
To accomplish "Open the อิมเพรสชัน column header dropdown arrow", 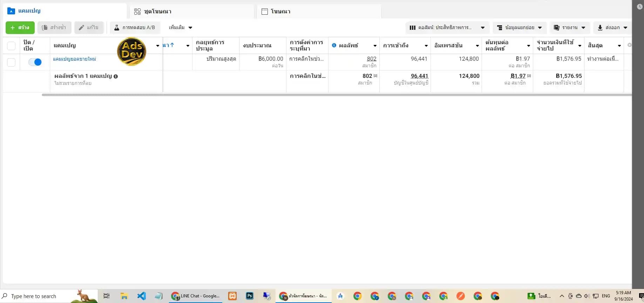I will [477, 46].
